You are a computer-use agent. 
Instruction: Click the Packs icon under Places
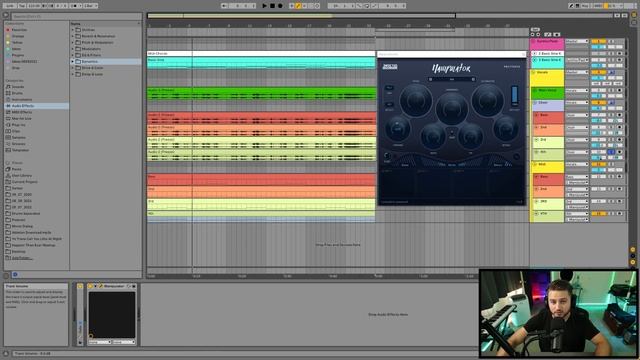[8, 169]
